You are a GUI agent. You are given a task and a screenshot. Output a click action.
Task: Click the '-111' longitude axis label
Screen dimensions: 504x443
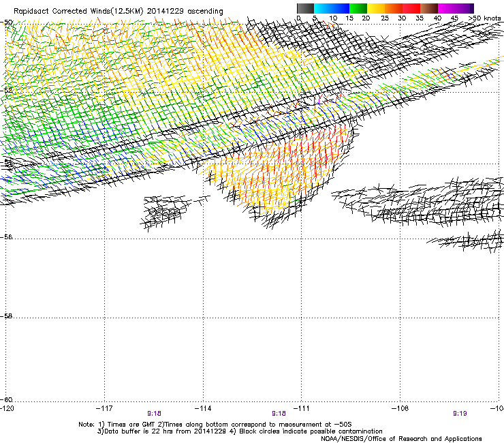coord(301,408)
